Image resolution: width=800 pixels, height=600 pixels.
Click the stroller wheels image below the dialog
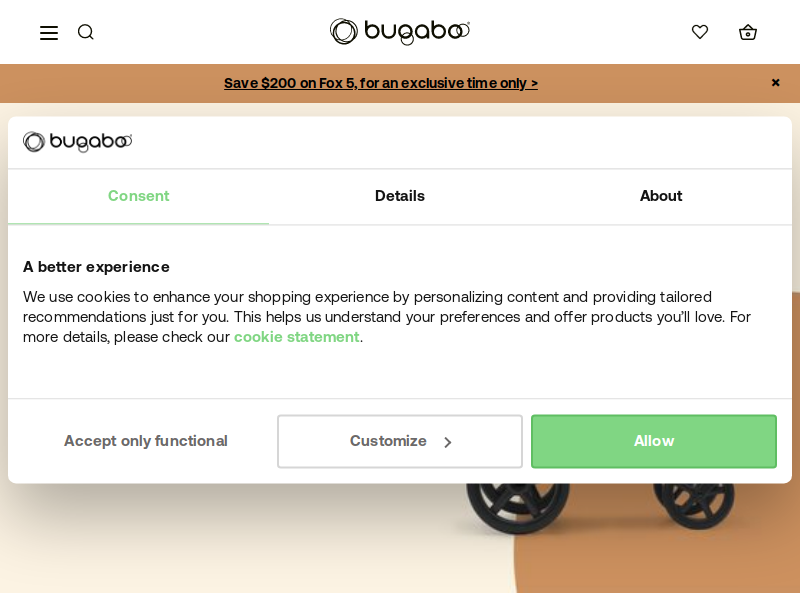(600, 508)
